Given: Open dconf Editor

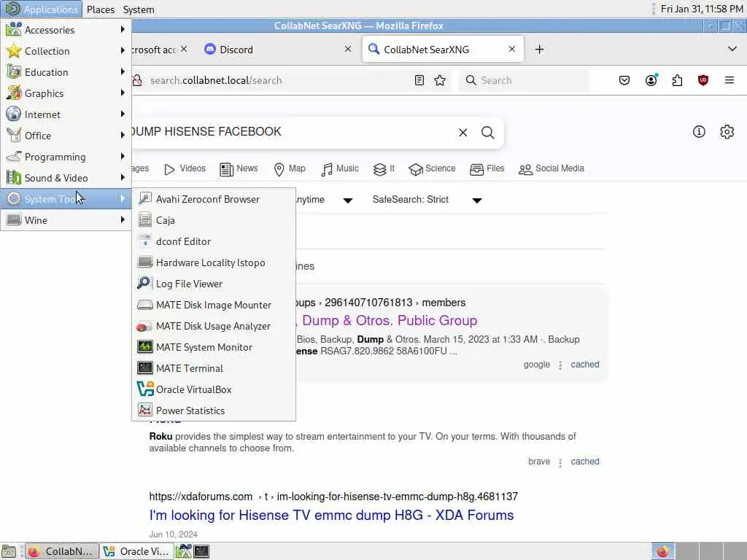Looking at the screenshot, I should 214,241.
